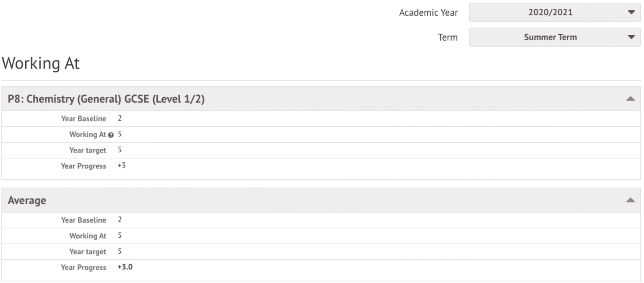Collapse the Average section arrow
The image size is (644, 283).
tap(630, 200)
